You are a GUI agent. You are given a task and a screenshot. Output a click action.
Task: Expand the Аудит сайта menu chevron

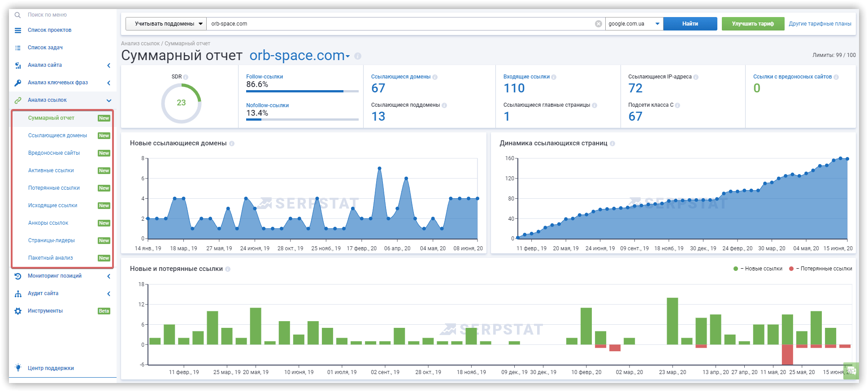[x=109, y=294]
